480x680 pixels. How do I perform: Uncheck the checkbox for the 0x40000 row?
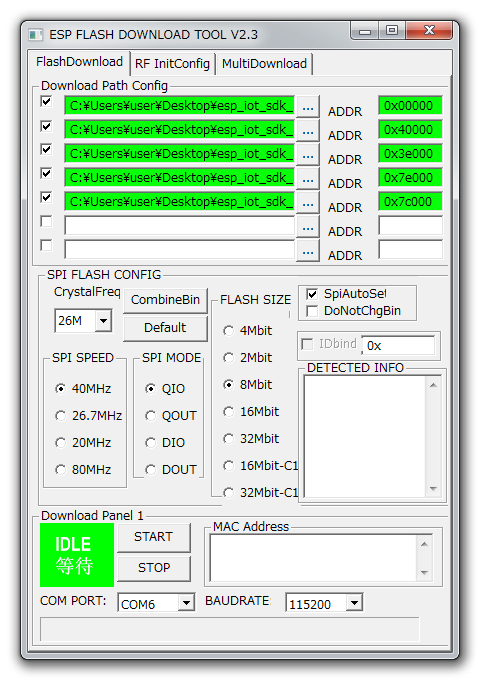pyautogui.click(x=46, y=126)
